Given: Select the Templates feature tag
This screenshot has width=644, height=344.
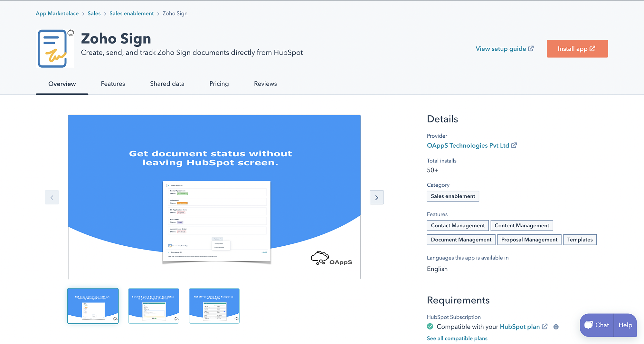Looking at the screenshot, I should point(580,240).
